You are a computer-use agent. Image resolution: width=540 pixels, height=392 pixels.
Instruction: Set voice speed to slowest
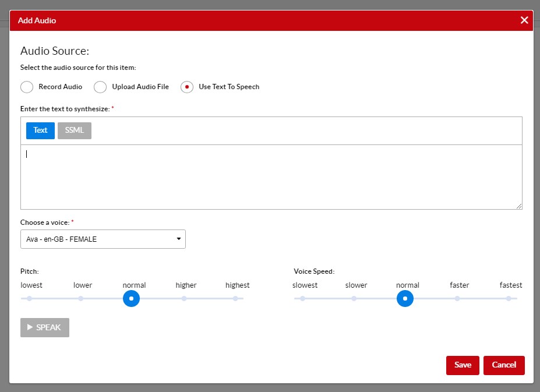tap(302, 298)
